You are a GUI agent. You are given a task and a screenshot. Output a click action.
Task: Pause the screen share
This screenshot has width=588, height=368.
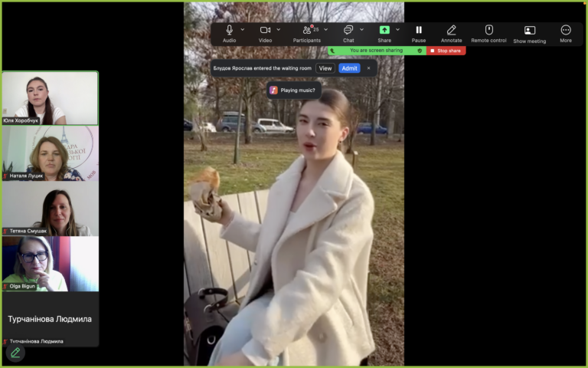[419, 30]
